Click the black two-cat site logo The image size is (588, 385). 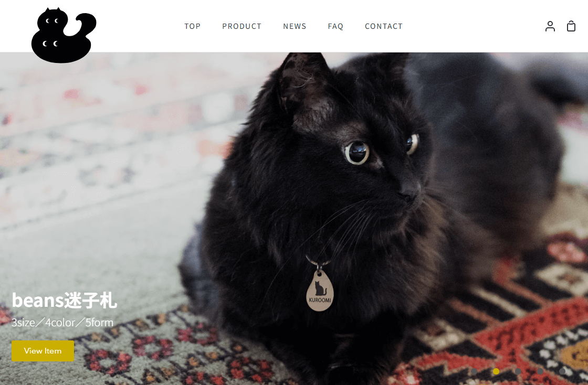pos(64,35)
